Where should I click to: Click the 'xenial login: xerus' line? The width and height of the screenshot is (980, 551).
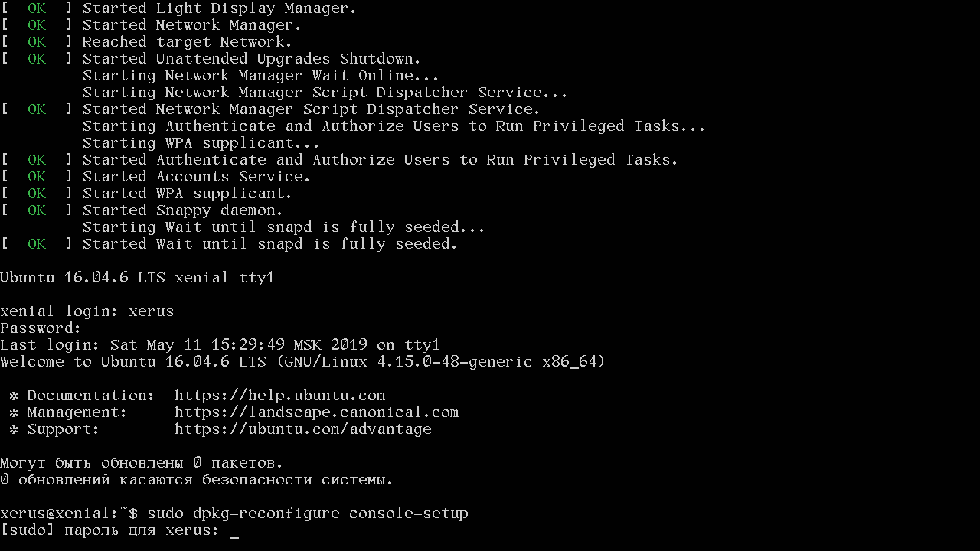[87, 311]
